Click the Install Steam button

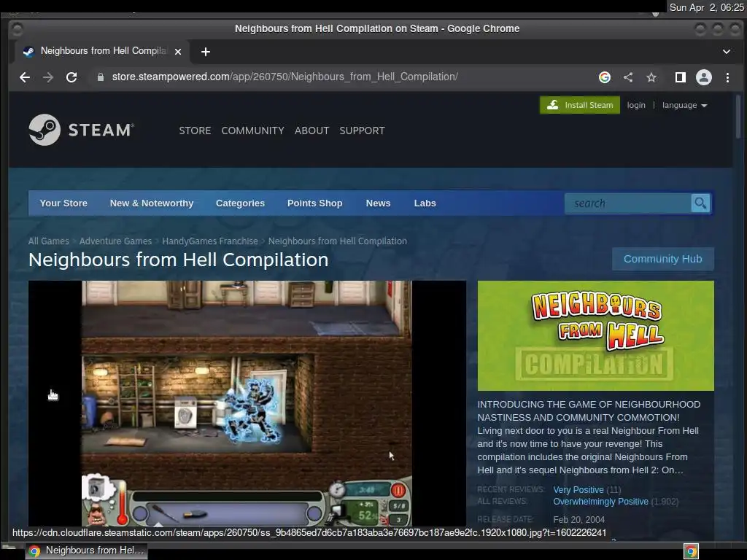click(580, 105)
